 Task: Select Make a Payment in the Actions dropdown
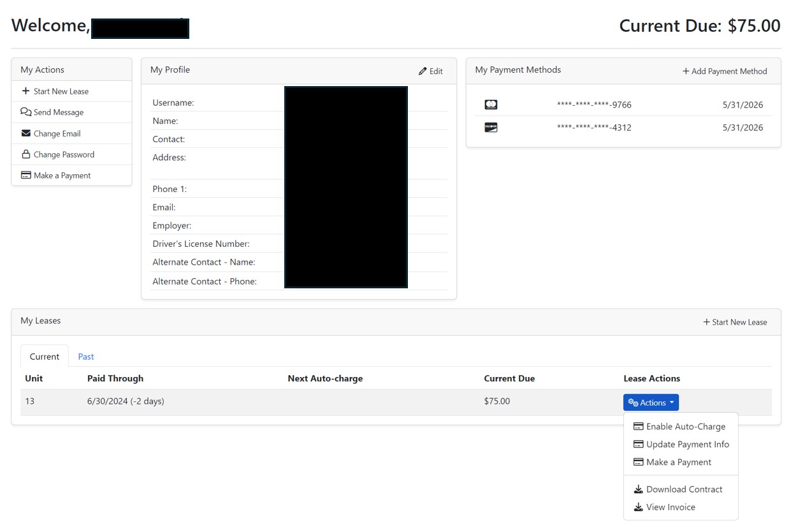tap(678, 462)
